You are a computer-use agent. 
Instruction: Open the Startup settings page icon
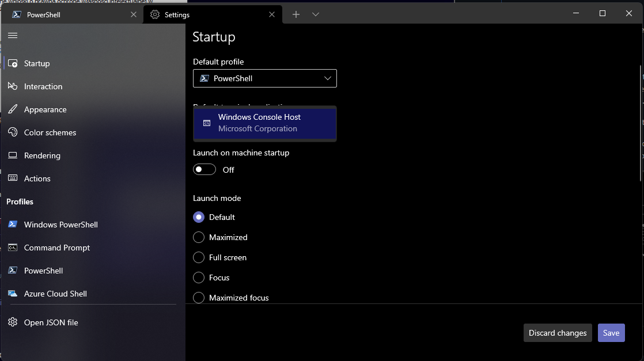(x=12, y=63)
